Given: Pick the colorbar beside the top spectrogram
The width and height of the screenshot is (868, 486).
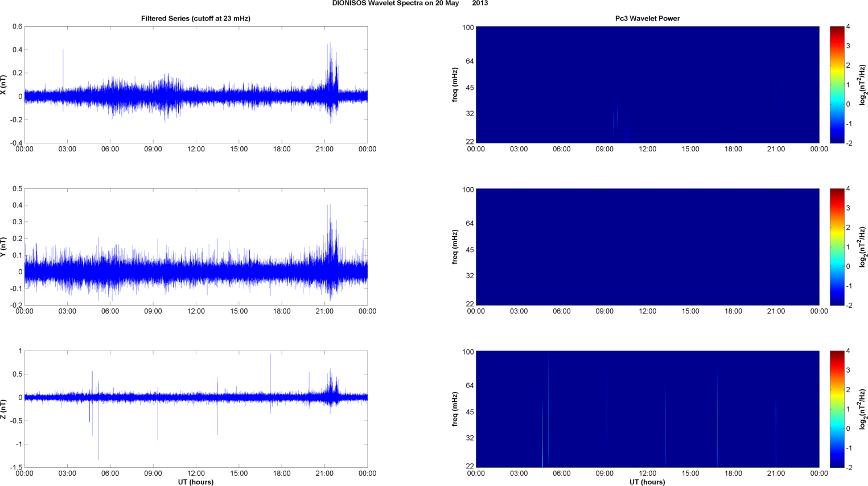Looking at the screenshot, I should click(837, 85).
